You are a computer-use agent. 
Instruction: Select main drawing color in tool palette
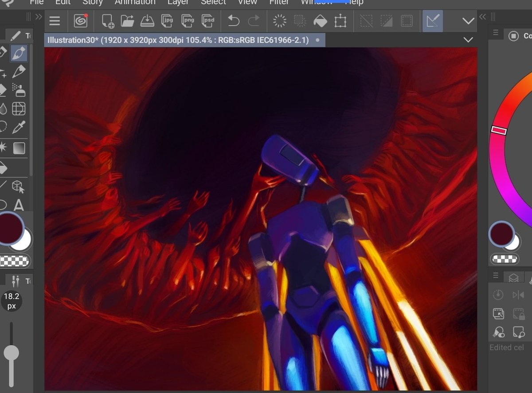point(10,228)
